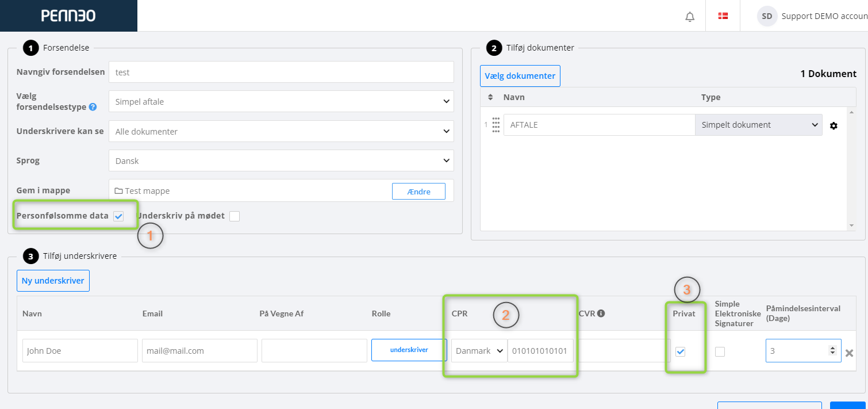Open the notifications bell icon
This screenshot has height=409, width=868.
pos(690,17)
